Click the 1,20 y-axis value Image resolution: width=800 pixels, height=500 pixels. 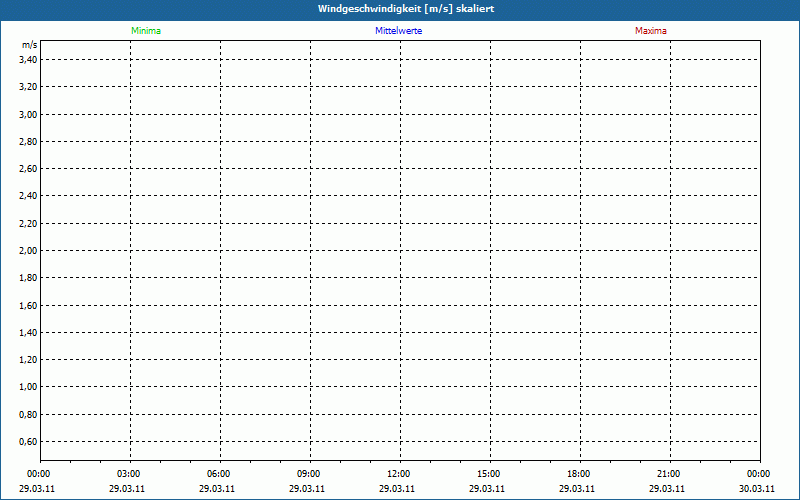click(28, 360)
